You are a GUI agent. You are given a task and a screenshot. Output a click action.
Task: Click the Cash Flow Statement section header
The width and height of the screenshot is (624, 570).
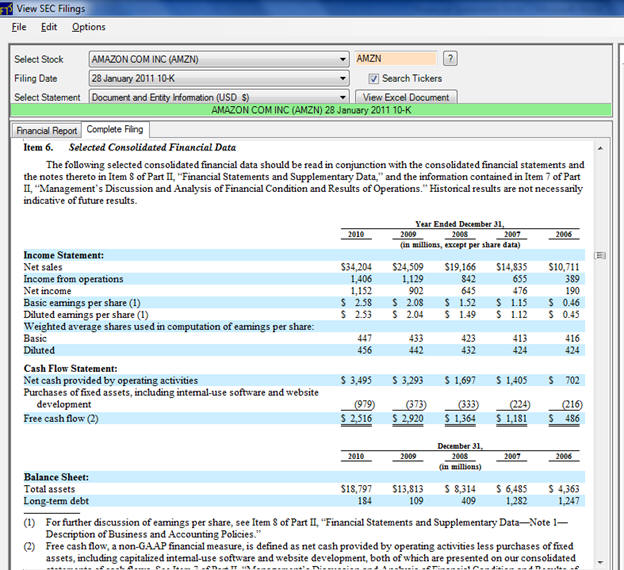point(70,368)
